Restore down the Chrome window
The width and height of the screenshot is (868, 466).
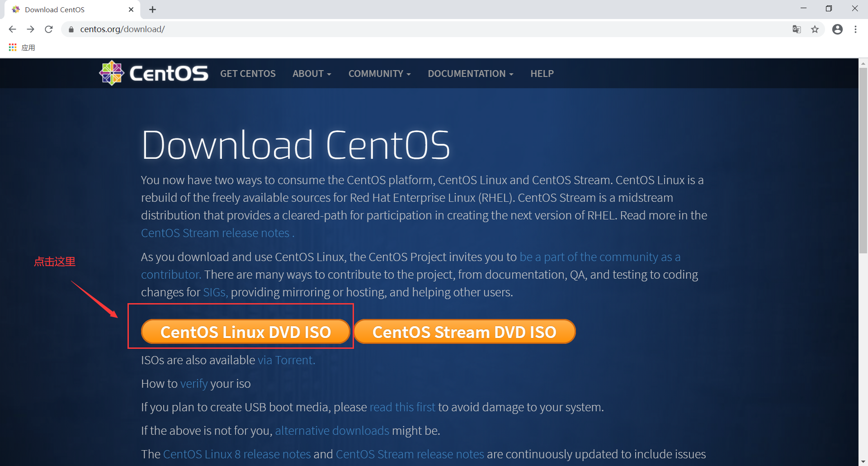[829, 8]
